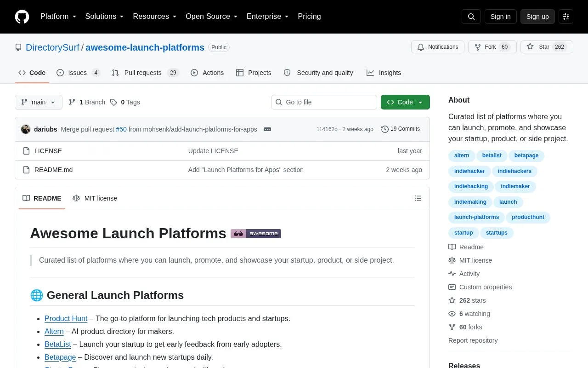This screenshot has width=588, height=368.
Task: Expand the green Code dropdown
Action: pyautogui.click(x=405, y=102)
